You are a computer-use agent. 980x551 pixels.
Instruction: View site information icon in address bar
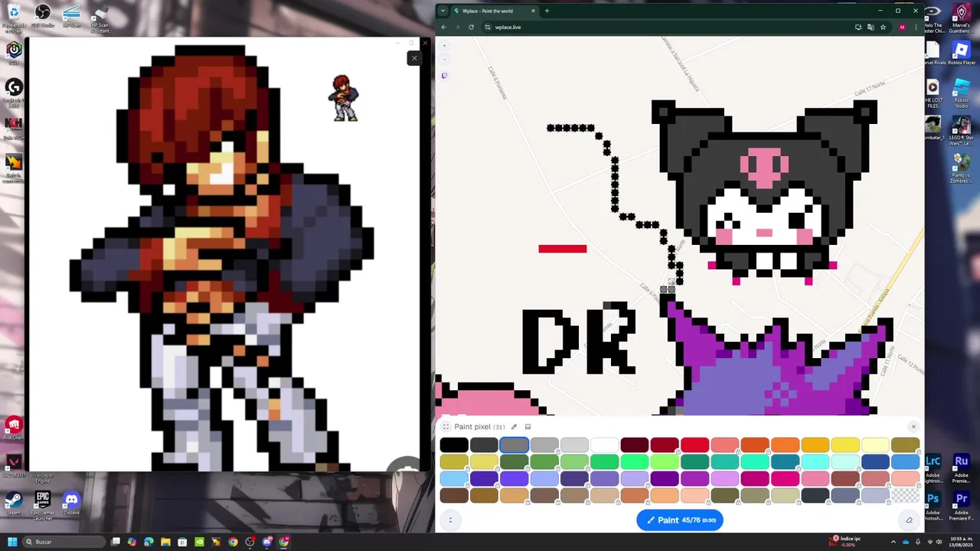(487, 27)
